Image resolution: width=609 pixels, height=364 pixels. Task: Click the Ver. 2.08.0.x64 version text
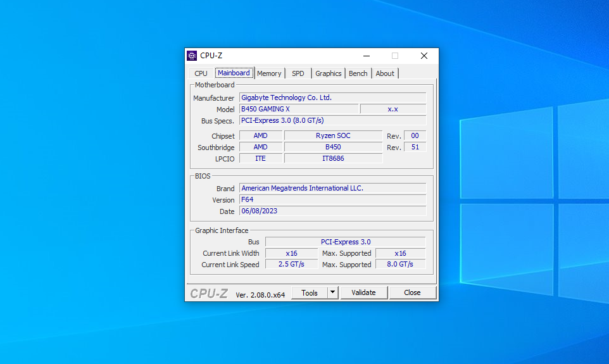click(260, 295)
